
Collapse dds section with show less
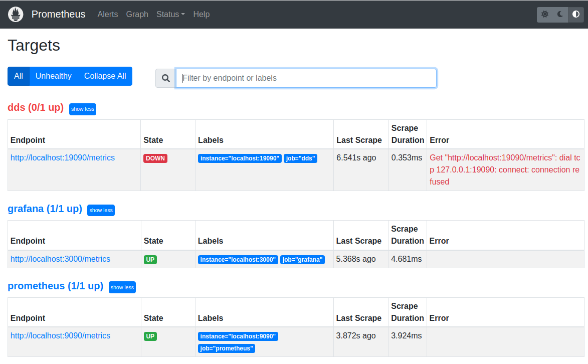pos(83,109)
